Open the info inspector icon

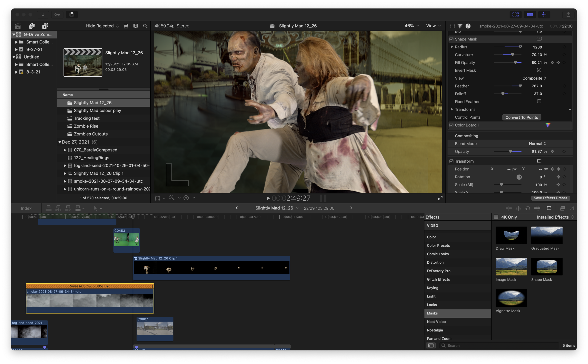click(x=468, y=26)
